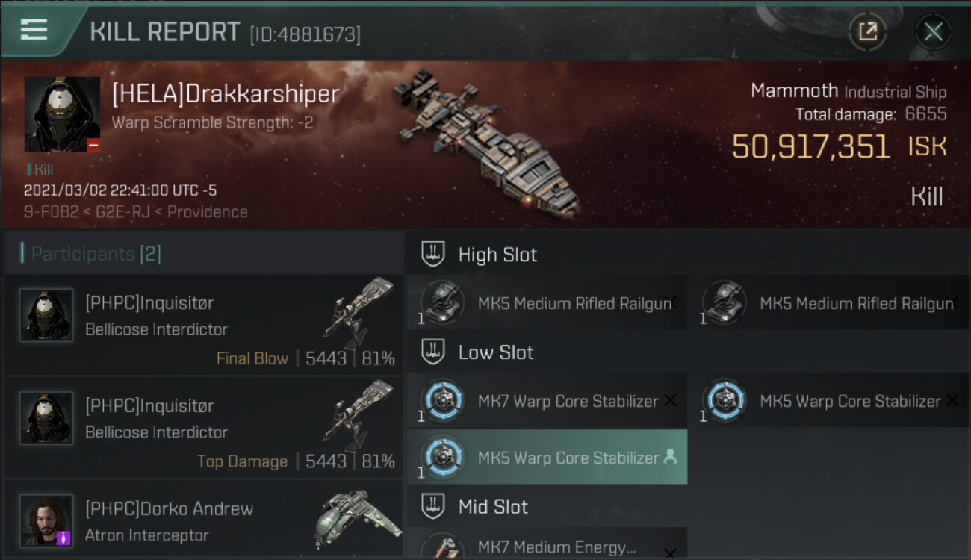Click the first MK5 Medium Rifled Railgun icon
Image resolution: width=971 pixels, height=560 pixels.
point(444,303)
